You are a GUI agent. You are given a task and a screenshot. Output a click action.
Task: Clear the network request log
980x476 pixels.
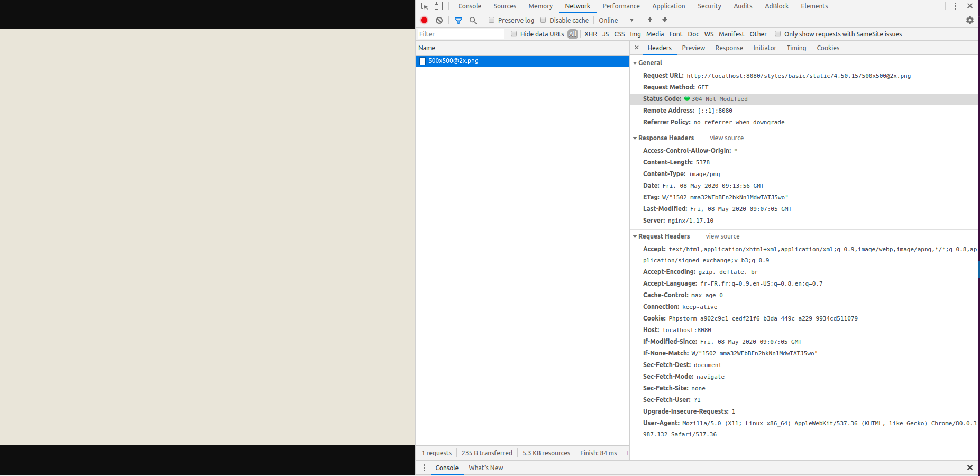(x=439, y=20)
